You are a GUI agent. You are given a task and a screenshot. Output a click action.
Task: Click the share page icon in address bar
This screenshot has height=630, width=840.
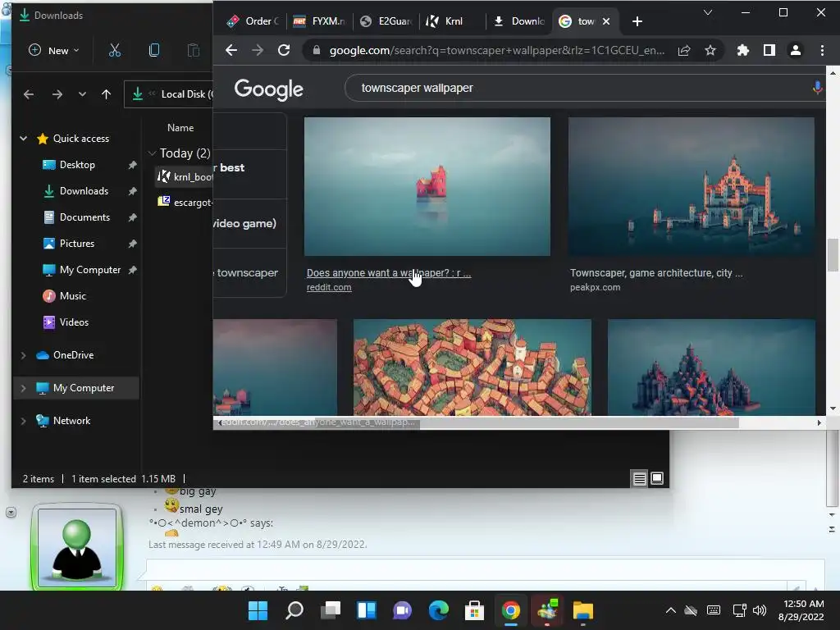click(684, 50)
